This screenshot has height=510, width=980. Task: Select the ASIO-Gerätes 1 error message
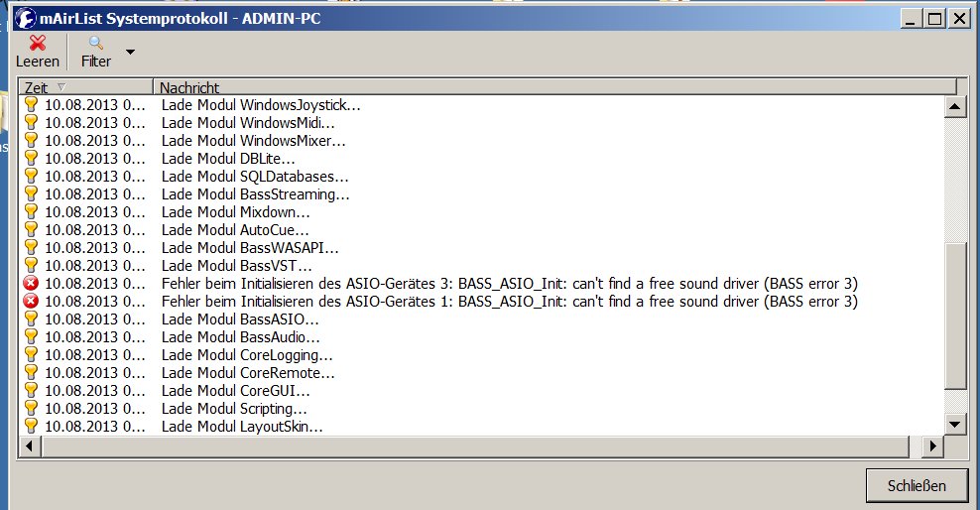pos(510,302)
